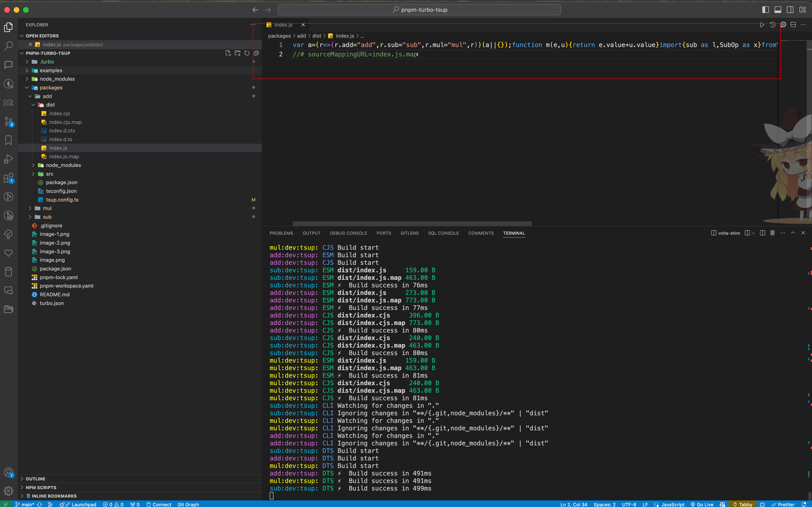Close the bottom panel
This screenshot has width=812, height=507.
click(803, 233)
